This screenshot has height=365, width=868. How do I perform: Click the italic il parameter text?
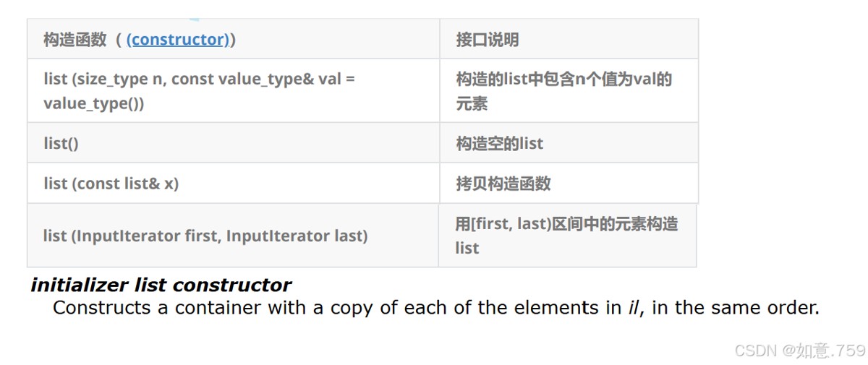(x=635, y=308)
